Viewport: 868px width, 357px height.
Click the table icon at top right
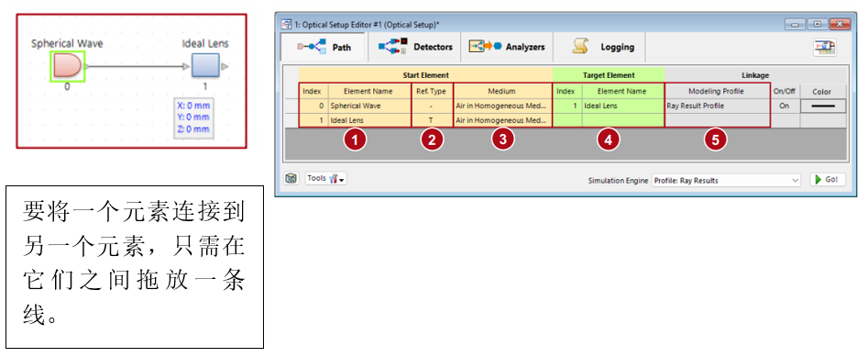click(824, 49)
